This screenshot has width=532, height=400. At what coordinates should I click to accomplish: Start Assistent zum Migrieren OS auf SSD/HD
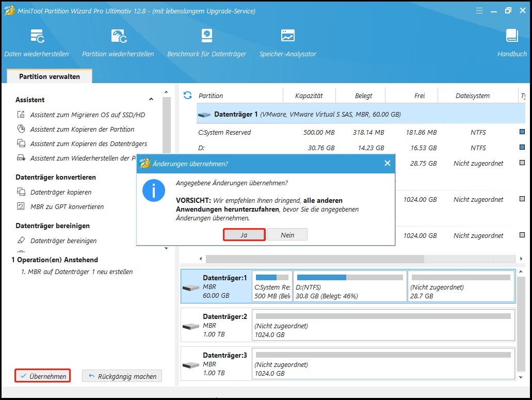pyautogui.click(x=81, y=115)
